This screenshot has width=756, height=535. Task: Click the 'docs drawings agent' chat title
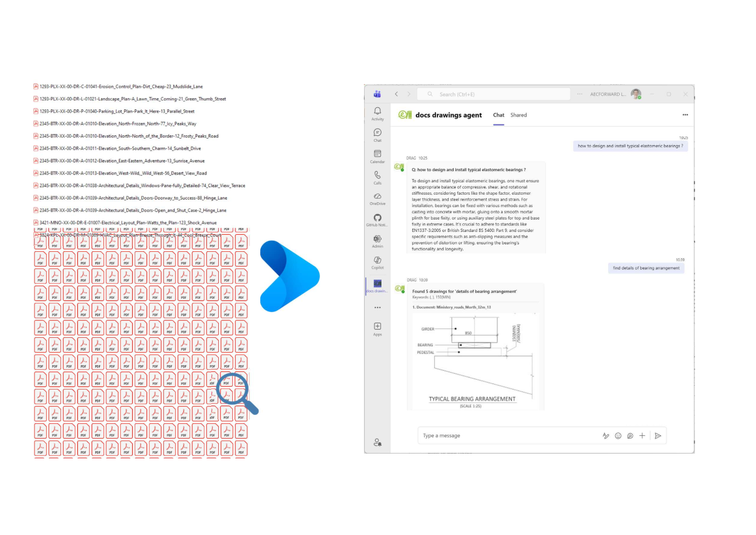click(448, 115)
